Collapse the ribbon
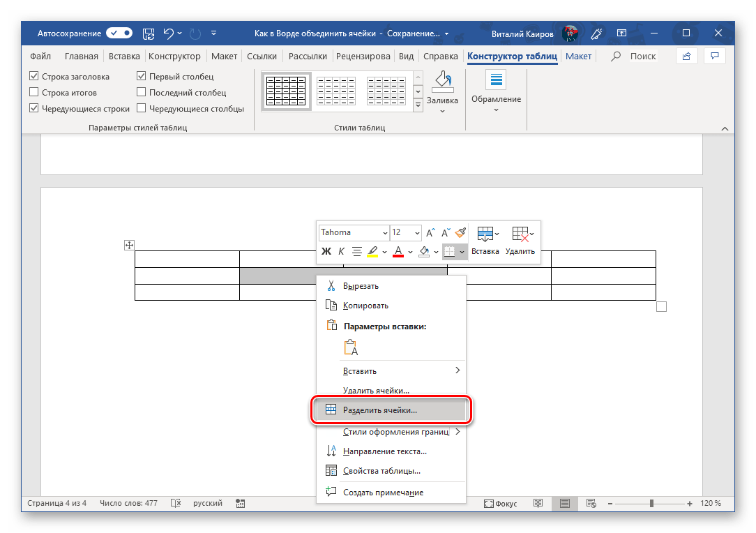The width and height of the screenshot is (756, 533). pos(725,129)
